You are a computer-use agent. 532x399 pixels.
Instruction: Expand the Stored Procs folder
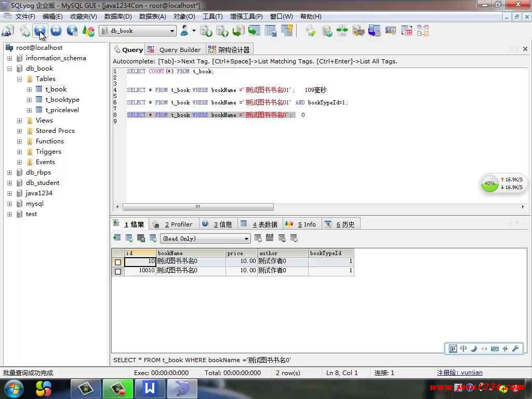click(19, 131)
